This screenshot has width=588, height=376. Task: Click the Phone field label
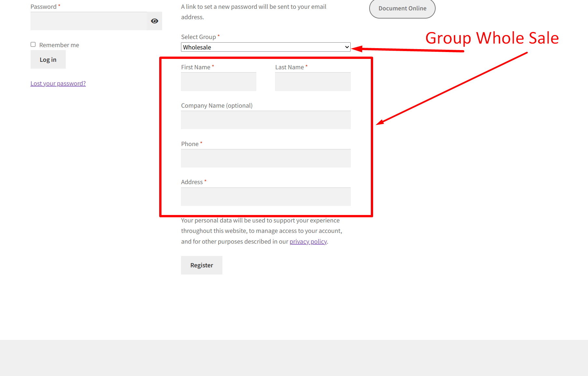(x=190, y=144)
